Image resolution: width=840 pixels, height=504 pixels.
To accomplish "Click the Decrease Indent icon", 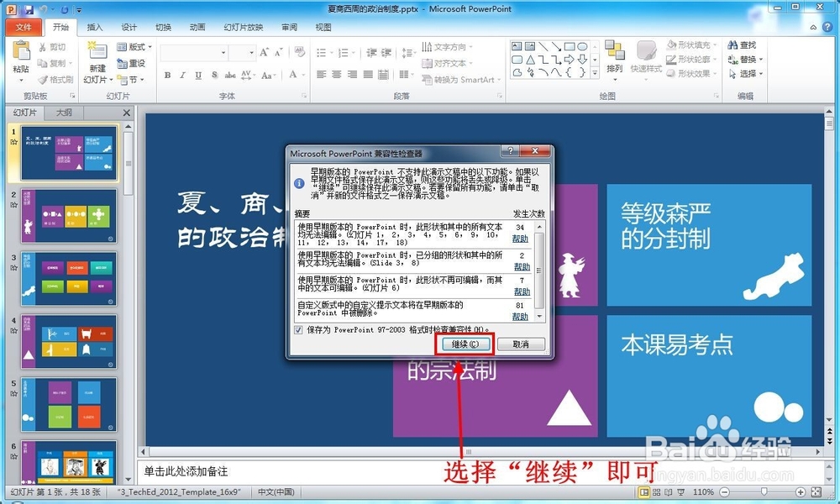I will click(372, 52).
